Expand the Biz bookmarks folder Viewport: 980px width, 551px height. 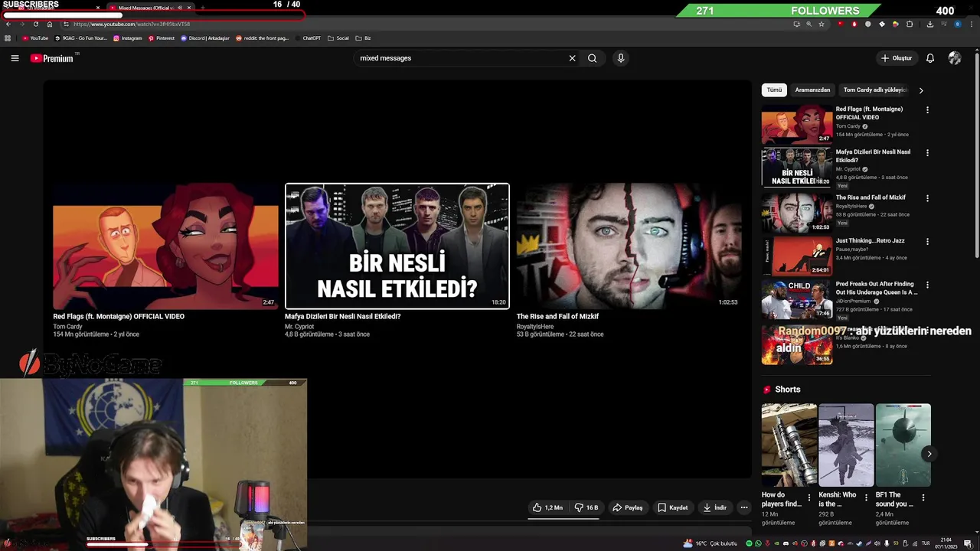point(364,38)
